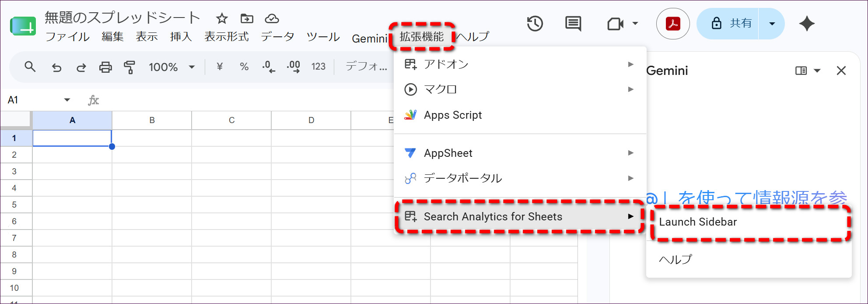Increase decimal places
Viewport: 868px width, 304px height.
pos(293,67)
